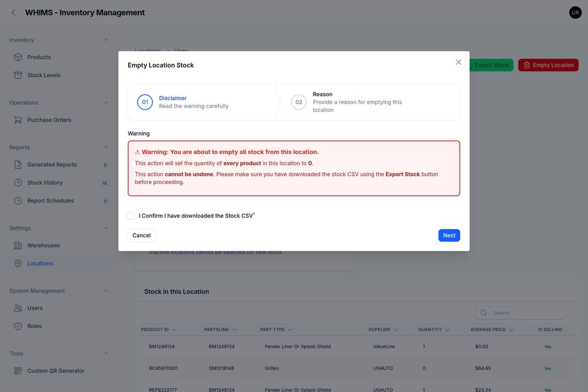This screenshot has width=588, height=392.
Task: Click the red Empty Location button
Action: [x=548, y=65]
